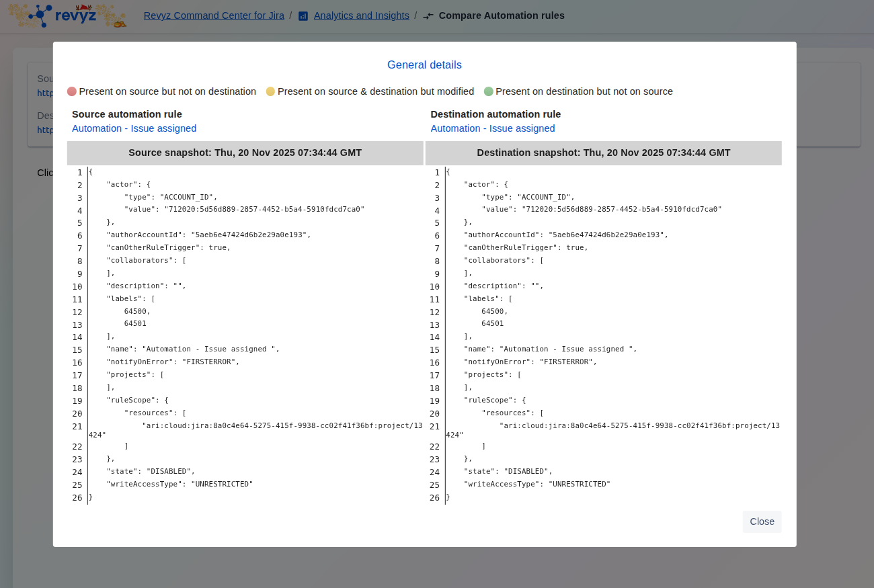The height and width of the screenshot is (588, 874).
Task: Click the Revyz logo in the header
Action: [67, 15]
